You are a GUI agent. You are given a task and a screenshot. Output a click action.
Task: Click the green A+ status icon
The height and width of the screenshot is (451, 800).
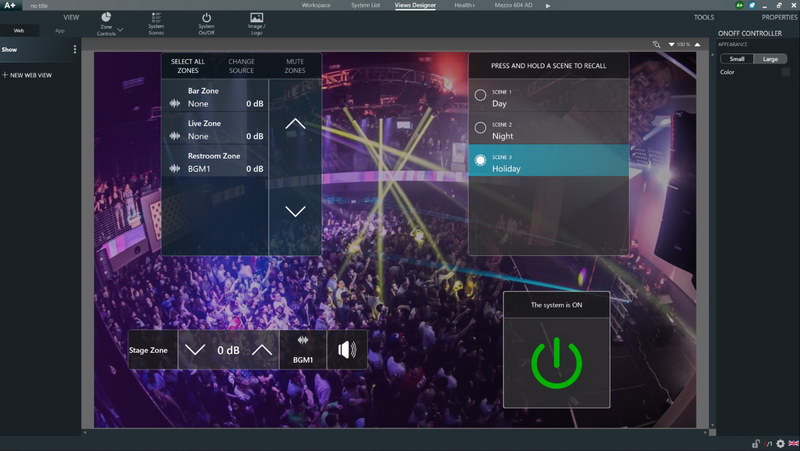point(739,5)
